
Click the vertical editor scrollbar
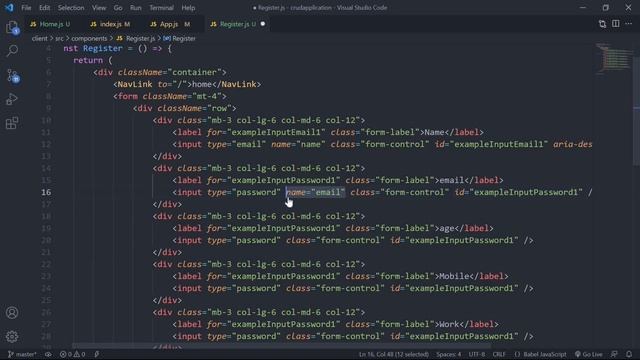636,110
